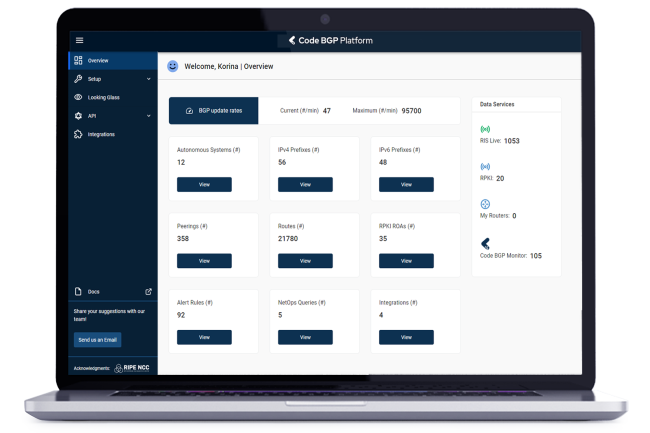The height and width of the screenshot is (433, 650).
Task: View Autonomous Systems details
Action: [x=204, y=184]
